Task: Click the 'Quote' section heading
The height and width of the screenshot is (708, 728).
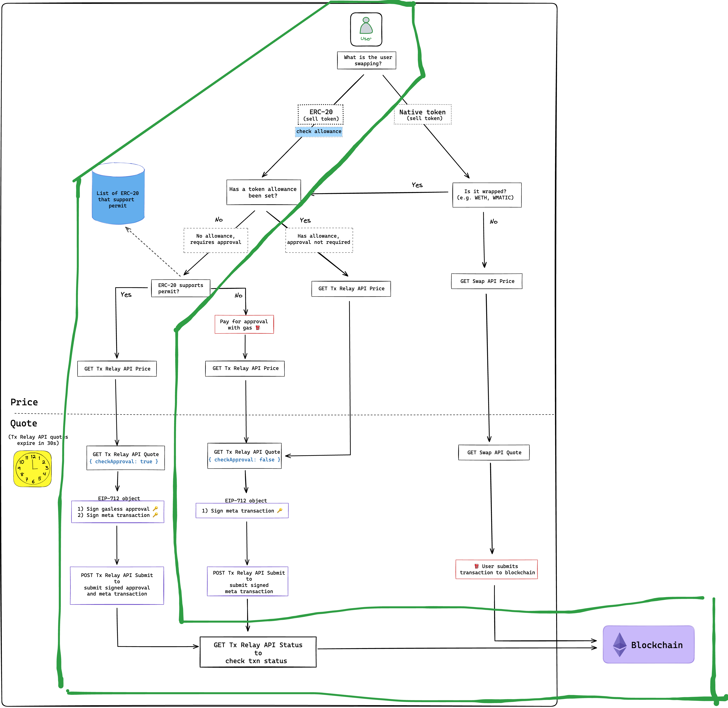Action: click(x=24, y=424)
